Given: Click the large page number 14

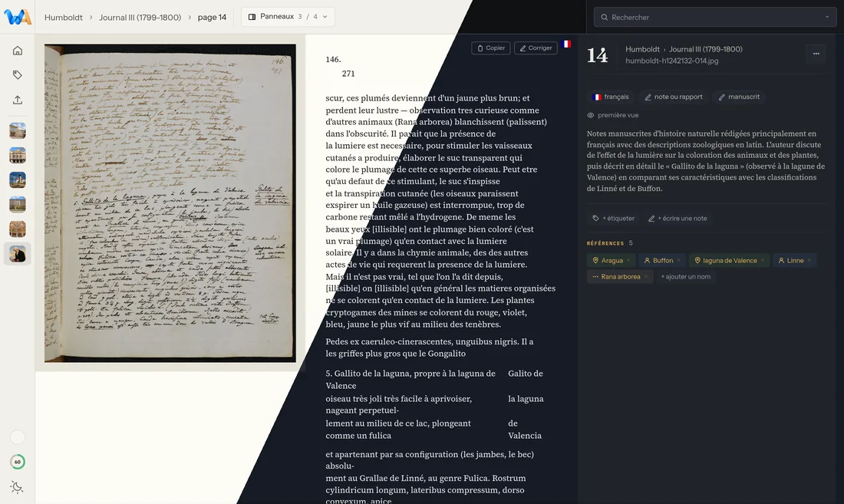Looking at the screenshot, I should point(598,55).
